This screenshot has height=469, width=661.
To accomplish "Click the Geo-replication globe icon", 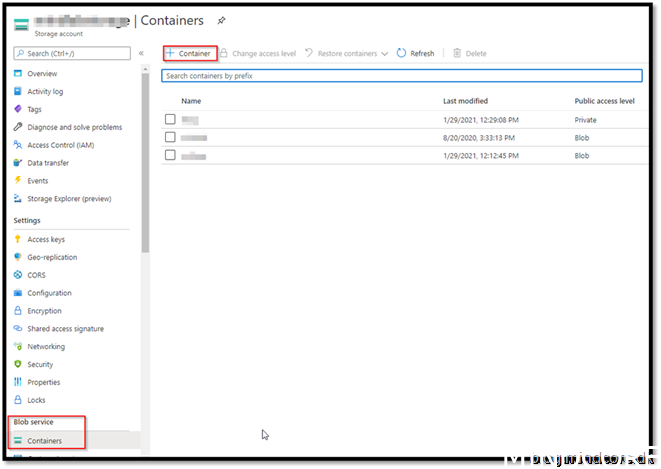I will coord(17,257).
